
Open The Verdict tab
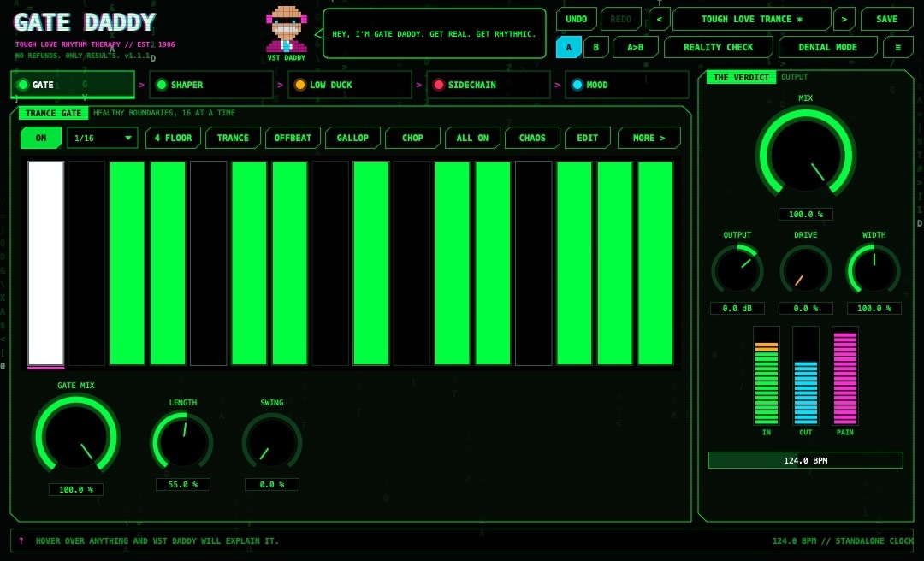point(741,77)
